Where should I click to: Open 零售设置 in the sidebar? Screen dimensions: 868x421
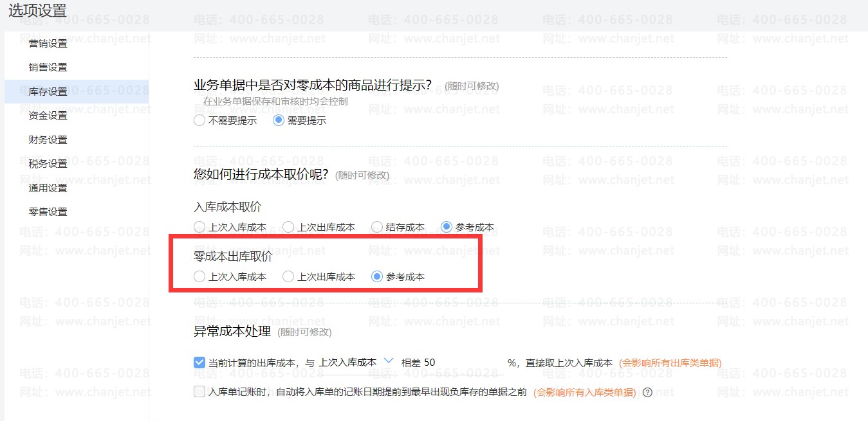click(x=48, y=212)
